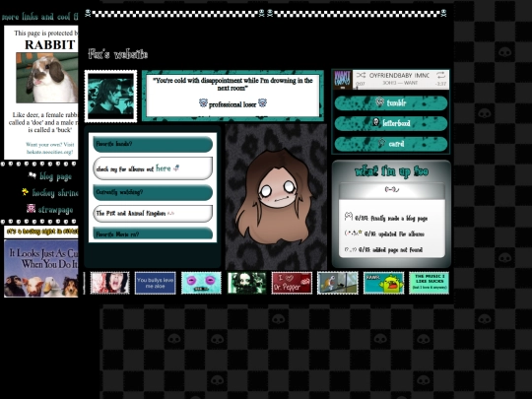Click the right skull icon beside 'professional loser'
This screenshot has width=532, height=399.
point(262,102)
